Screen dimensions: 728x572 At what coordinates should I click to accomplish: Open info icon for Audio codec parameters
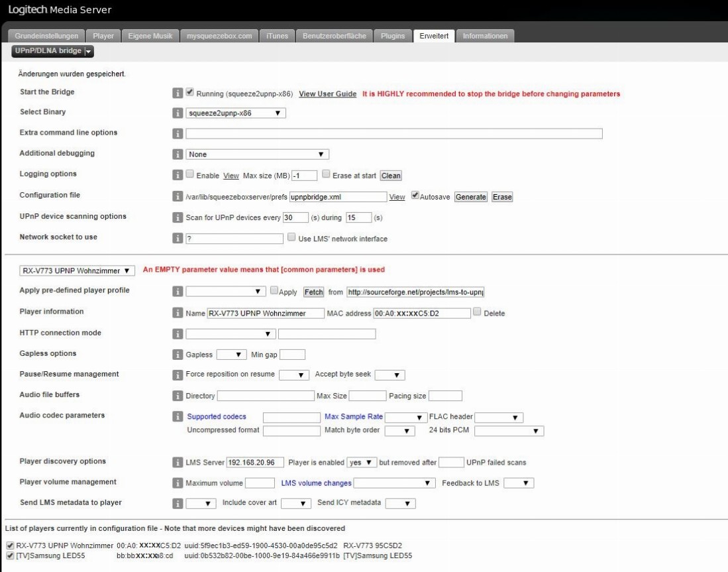[178, 416]
